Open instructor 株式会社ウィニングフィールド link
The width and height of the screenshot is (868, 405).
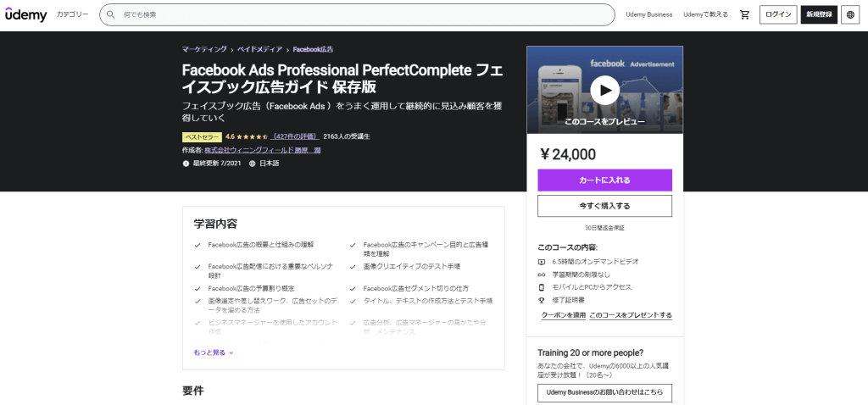tap(263, 150)
